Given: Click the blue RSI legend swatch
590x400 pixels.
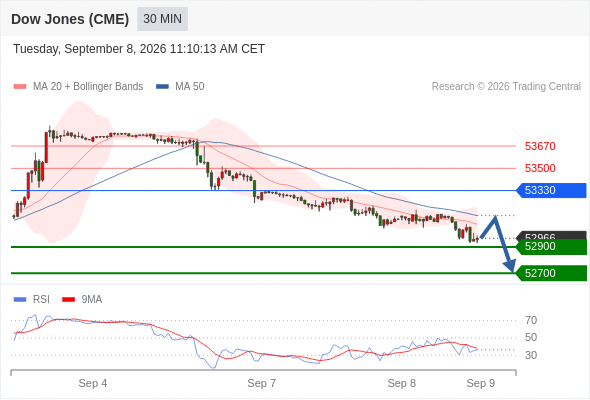Looking at the screenshot, I should point(20,300).
